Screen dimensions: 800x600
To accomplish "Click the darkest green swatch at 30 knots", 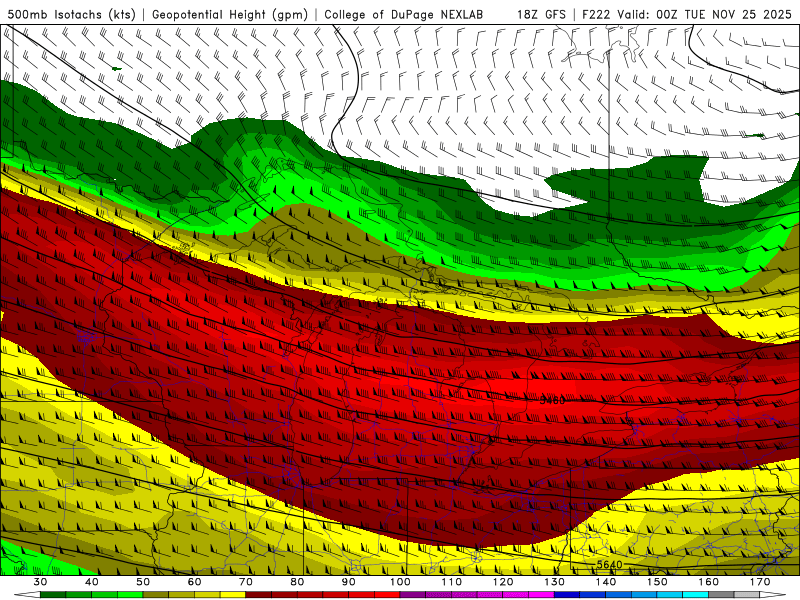I will tap(53, 595).
